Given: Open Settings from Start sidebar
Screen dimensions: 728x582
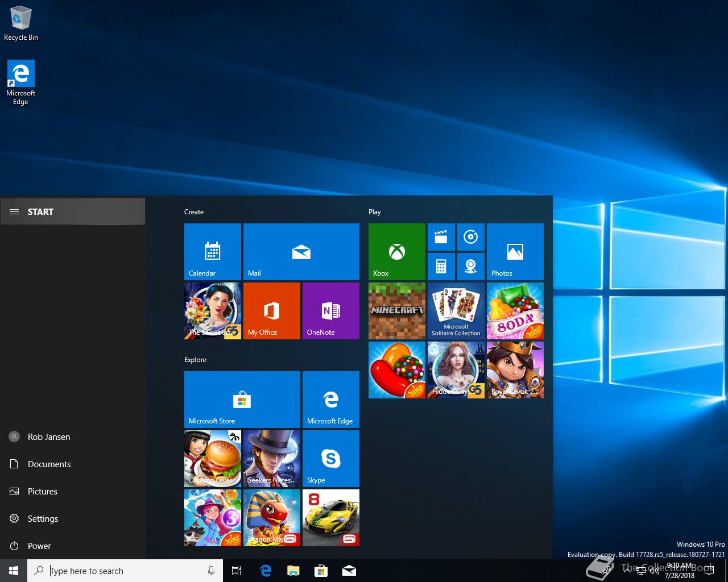Looking at the screenshot, I should (x=73, y=518).
